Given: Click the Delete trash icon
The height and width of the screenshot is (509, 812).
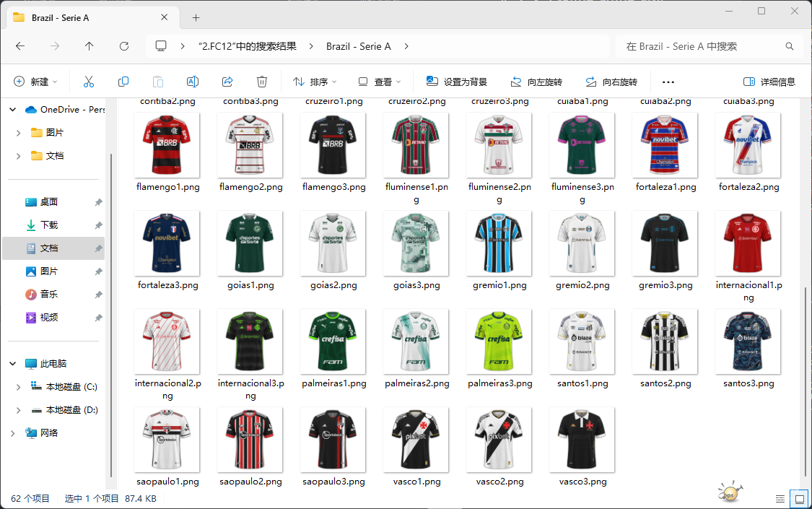Looking at the screenshot, I should pos(262,82).
